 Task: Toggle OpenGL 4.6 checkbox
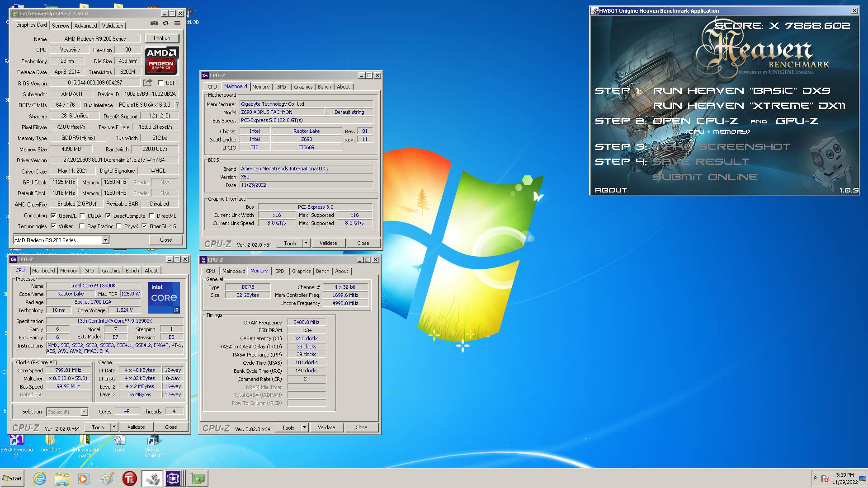click(144, 226)
